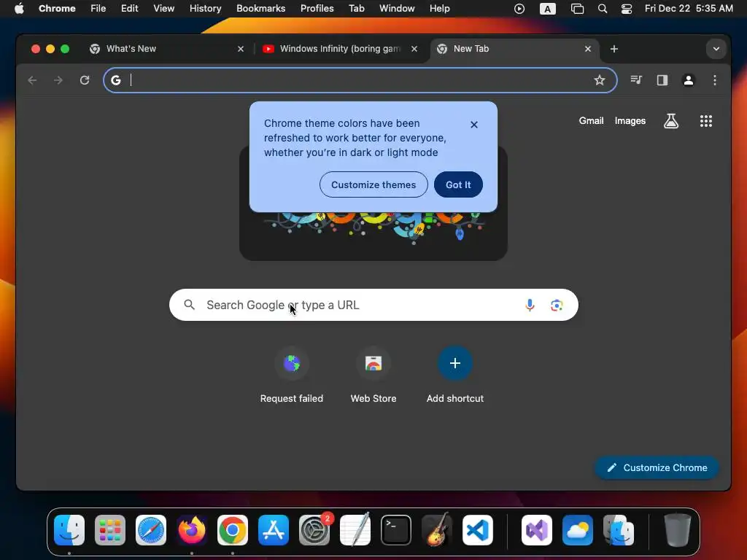Open the Bookmarks menu

pyautogui.click(x=260, y=9)
